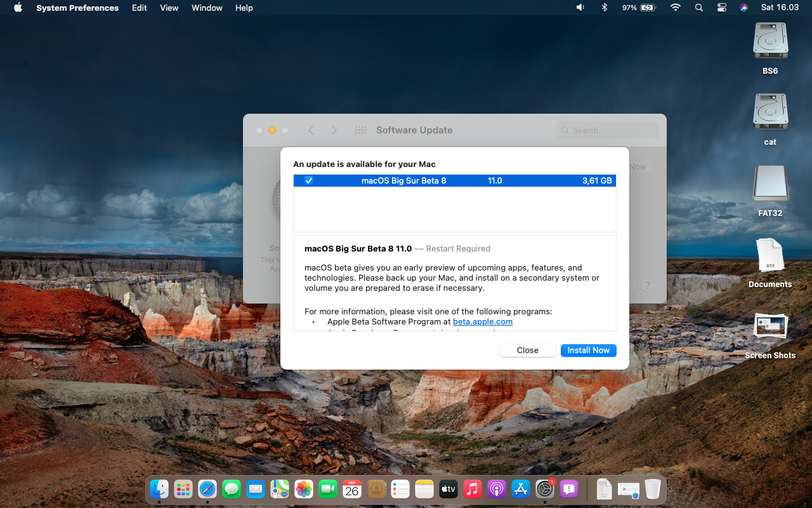
Task: Open Feedback Assistant from the Dock
Action: 569,489
